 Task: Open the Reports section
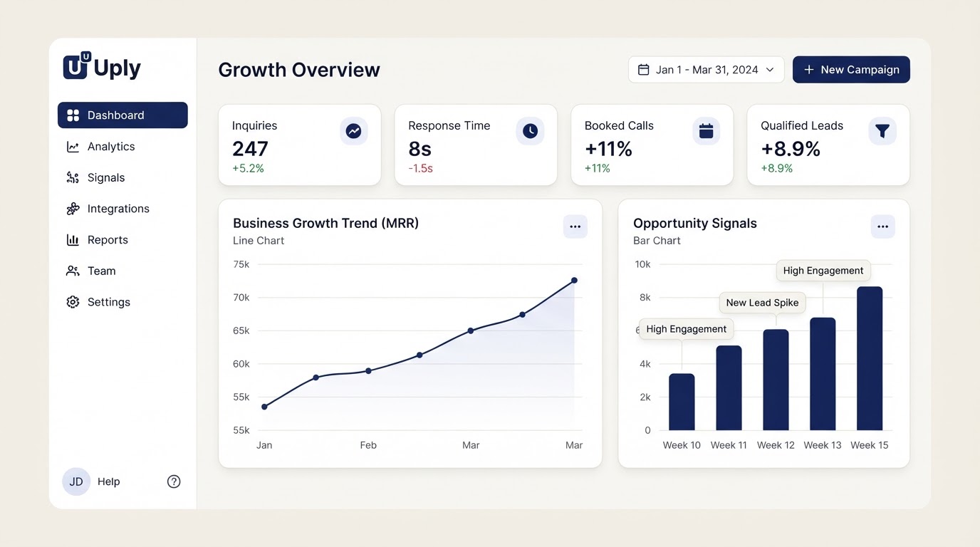tap(123, 240)
